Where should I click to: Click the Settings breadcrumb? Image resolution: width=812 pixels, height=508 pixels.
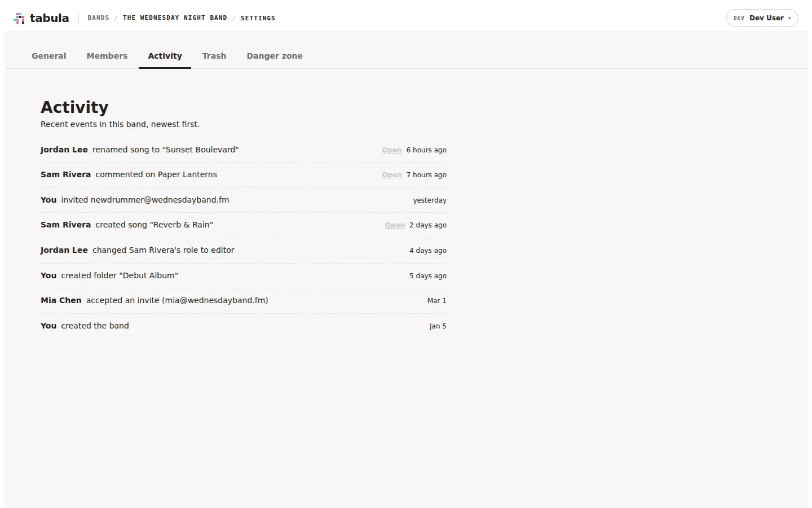(x=258, y=18)
